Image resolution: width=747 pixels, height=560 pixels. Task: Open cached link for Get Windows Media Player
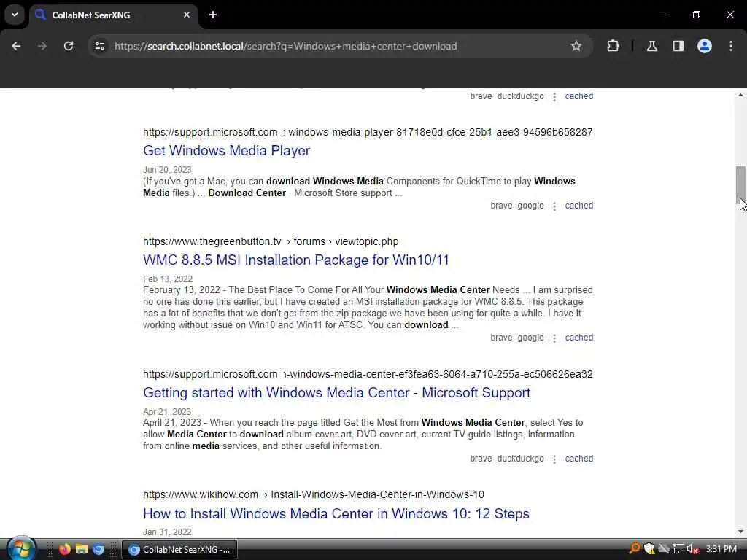578,206
